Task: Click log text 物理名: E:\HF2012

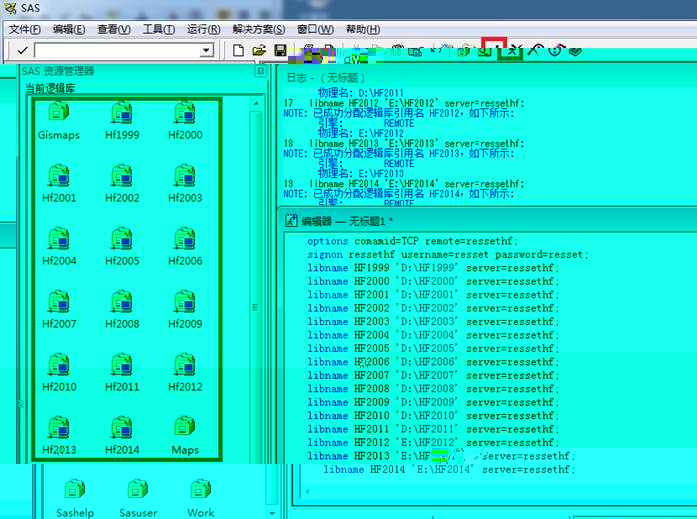Action: pos(361,133)
